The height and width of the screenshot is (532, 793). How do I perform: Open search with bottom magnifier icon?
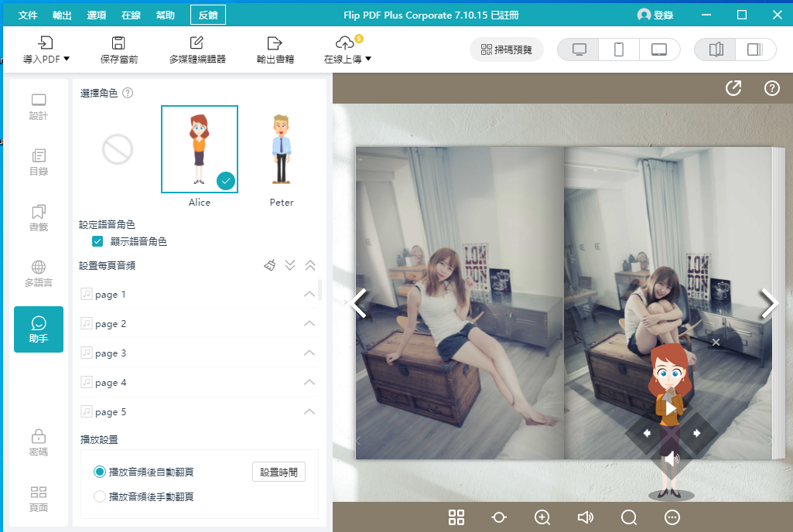pos(628,517)
